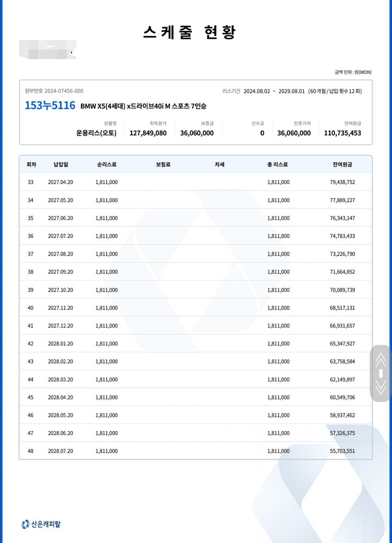Screen dimensions: 392x543
Task: Click the payment date 2028.01.20 cell
Action: click(61, 343)
